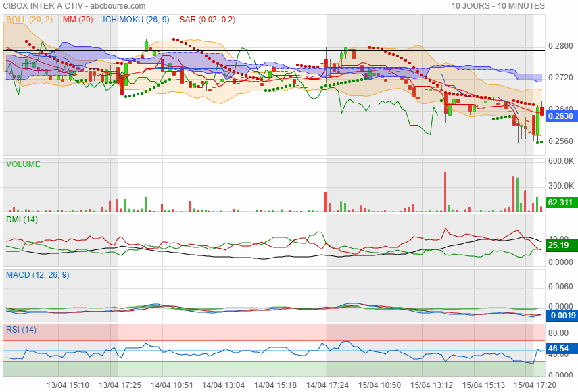Click the MACD (12, 26, 9) indicator label

coord(38,275)
